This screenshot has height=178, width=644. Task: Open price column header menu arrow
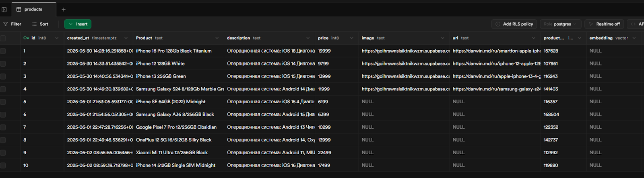(x=351, y=38)
